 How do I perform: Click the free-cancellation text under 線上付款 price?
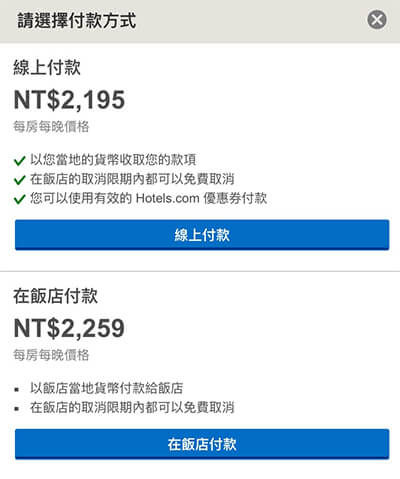[x=132, y=179]
